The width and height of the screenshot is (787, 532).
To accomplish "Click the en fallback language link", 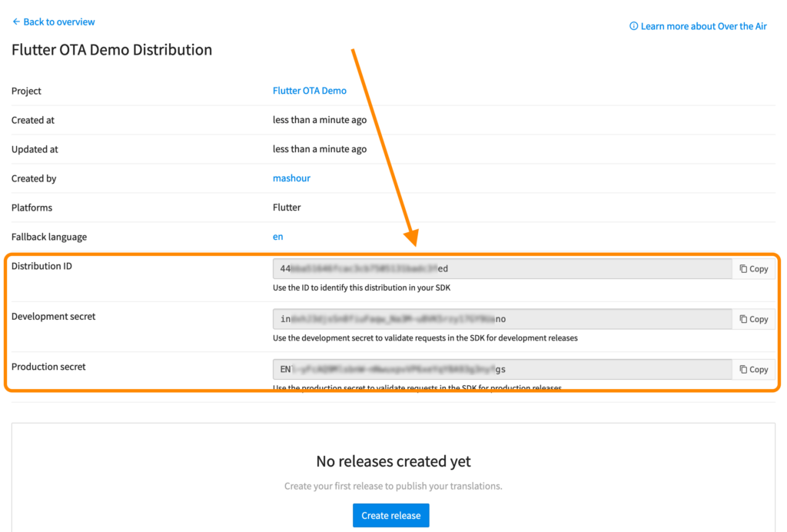I will pos(277,236).
